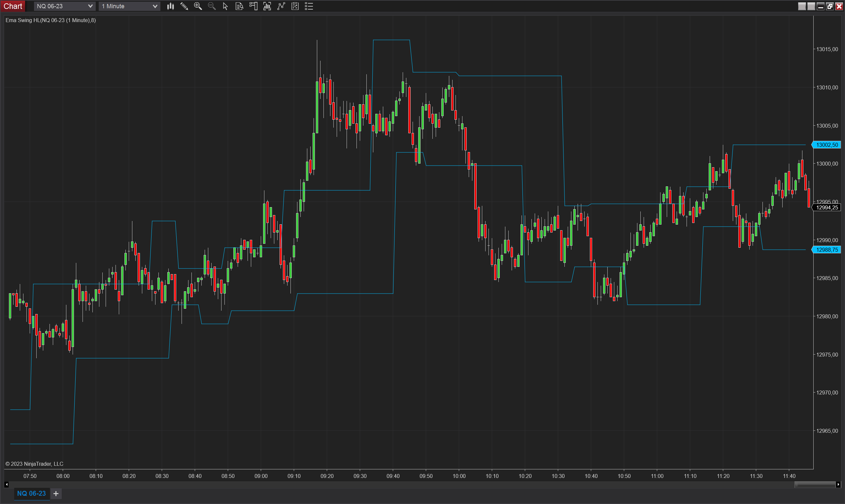Open the bar style chart type selector

pyautogui.click(x=171, y=6)
